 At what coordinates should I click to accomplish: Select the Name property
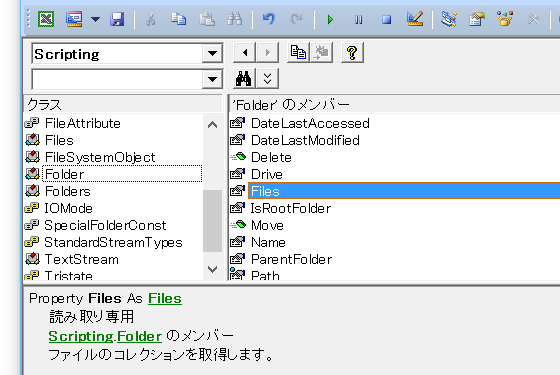point(268,242)
